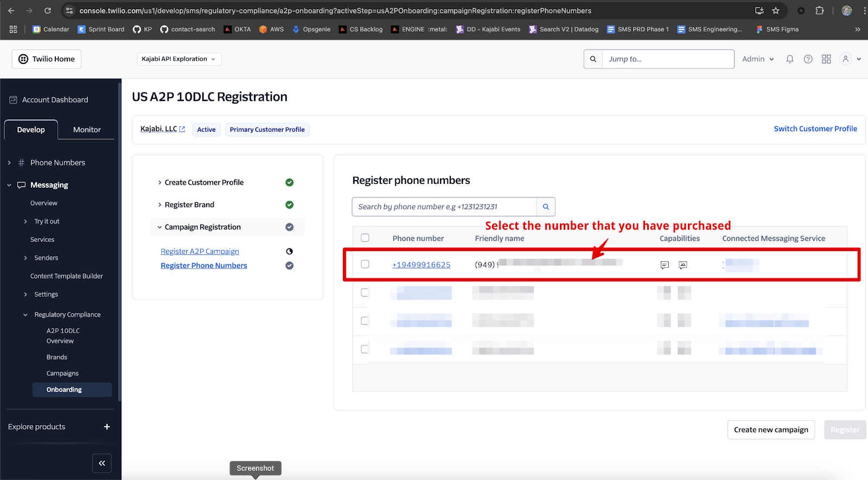This screenshot has width=868, height=480.
Task: Open the Calendar bookmark
Action: (51, 29)
